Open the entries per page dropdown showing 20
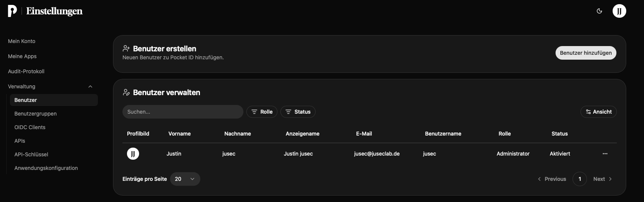644x202 pixels. (x=185, y=179)
